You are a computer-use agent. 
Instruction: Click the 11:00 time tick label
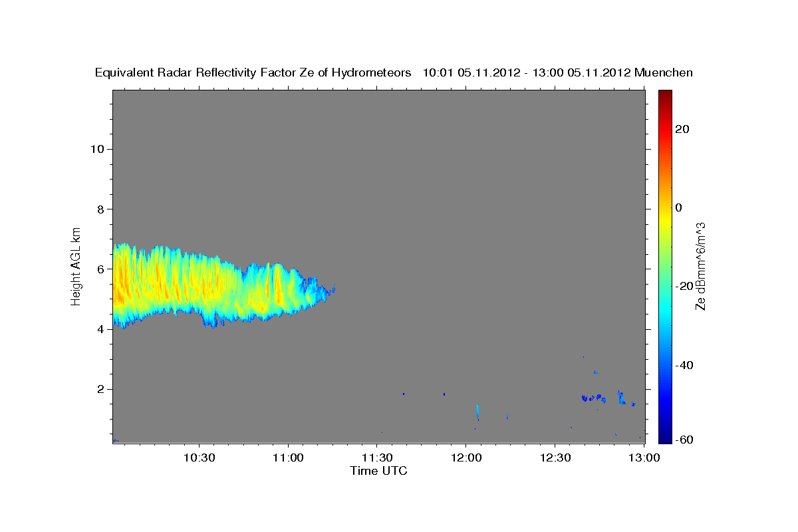click(288, 458)
